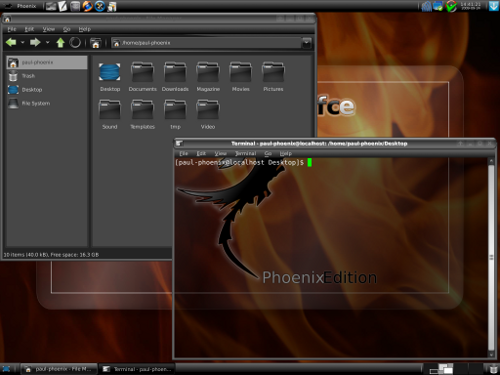Select the Documents folder
The height and width of the screenshot is (375, 500).
143,77
